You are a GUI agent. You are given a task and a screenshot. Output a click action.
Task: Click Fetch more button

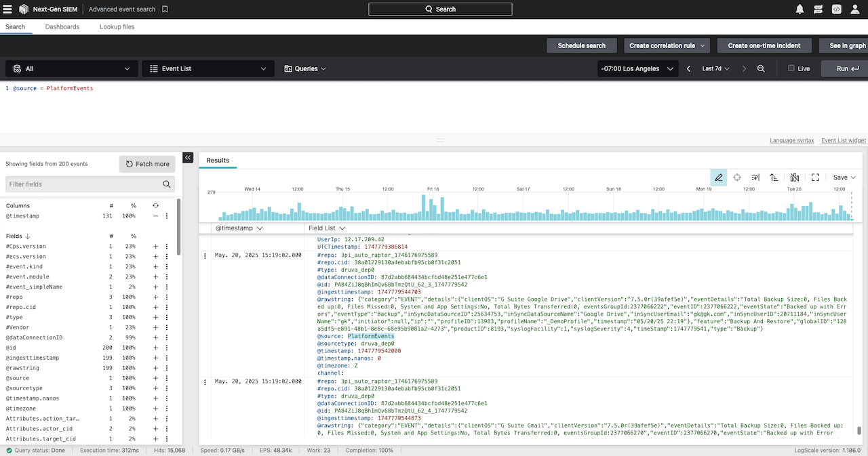pos(147,164)
